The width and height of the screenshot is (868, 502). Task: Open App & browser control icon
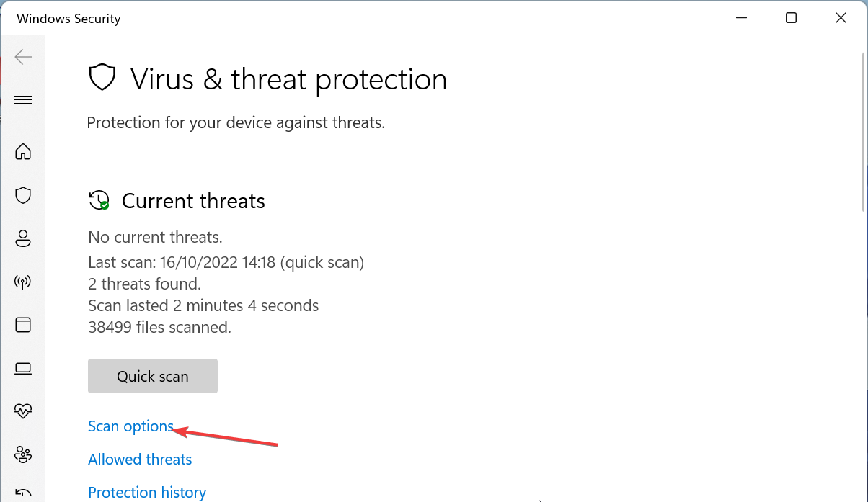[23, 325]
